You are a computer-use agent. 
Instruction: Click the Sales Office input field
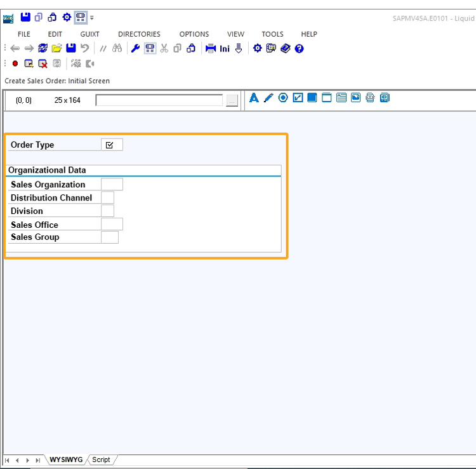click(x=112, y=225)
